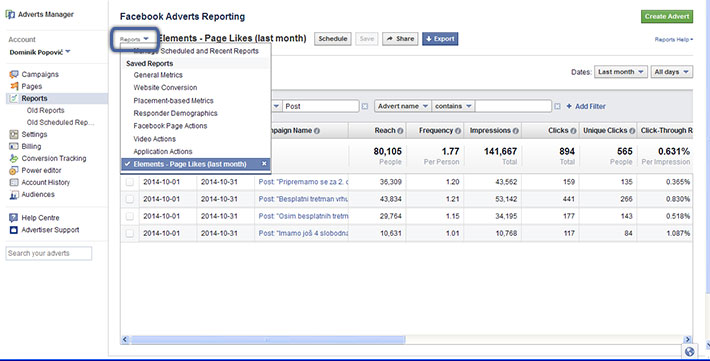Open campaign Post "Imamo još 4 slobodna
The image size is (710, 361).
(x=303, y=233)
